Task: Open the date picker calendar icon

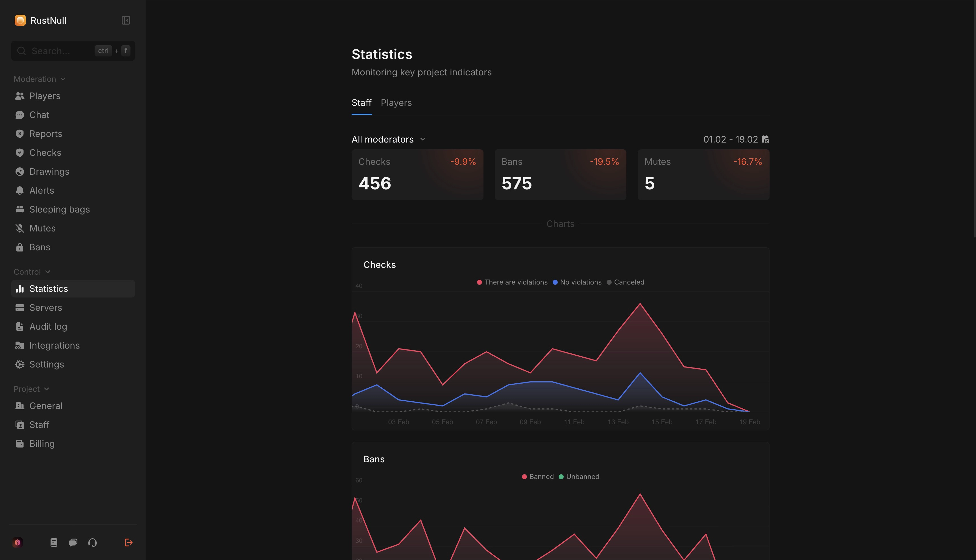Action: coord(766,139)
